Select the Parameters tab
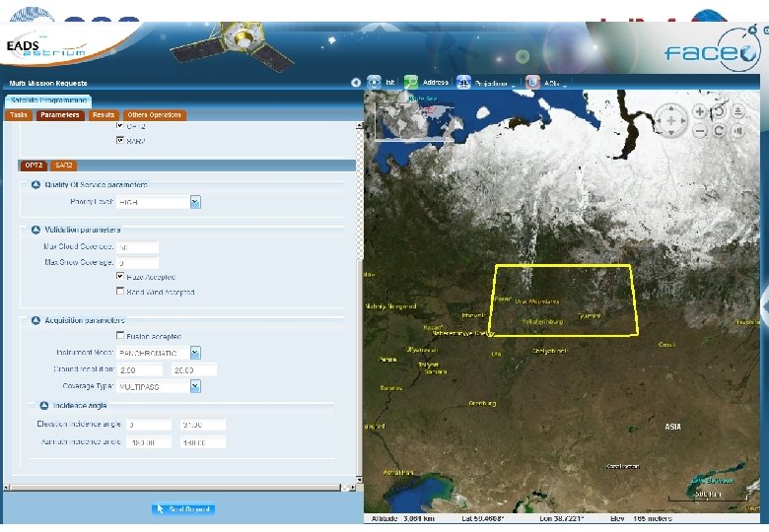The width and height of the screenshot is (769, 532). point(60,115)
